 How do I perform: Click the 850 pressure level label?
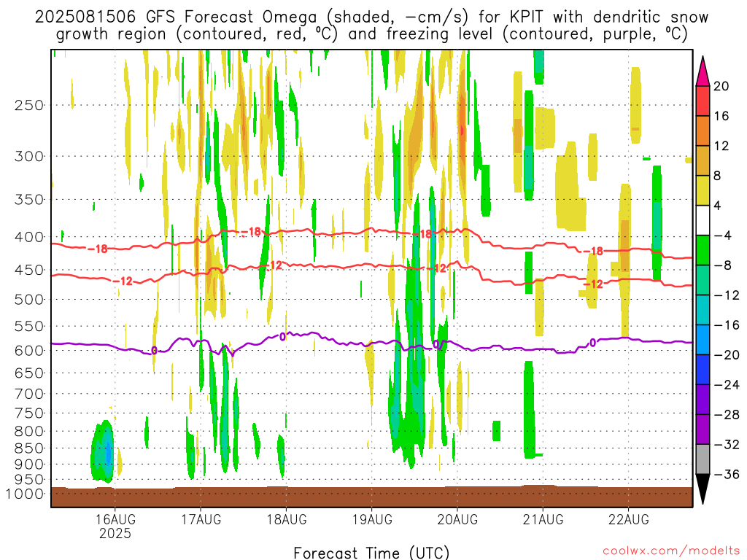[29, 448]
